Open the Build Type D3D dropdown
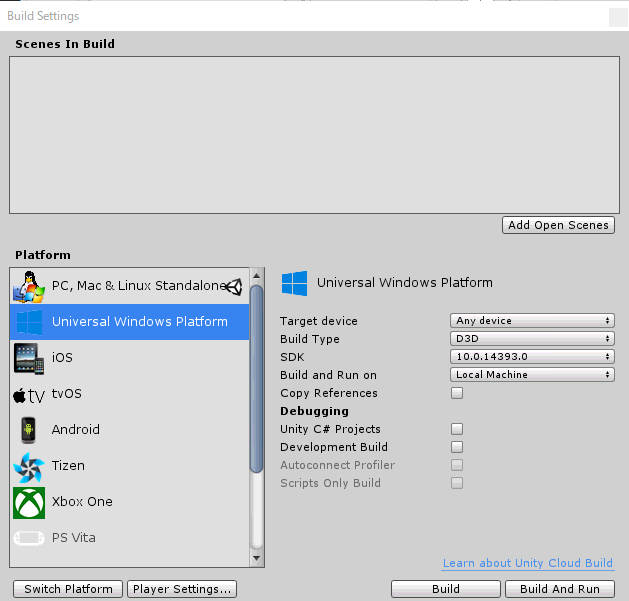The image size is (629, 601). coord(532,339)
